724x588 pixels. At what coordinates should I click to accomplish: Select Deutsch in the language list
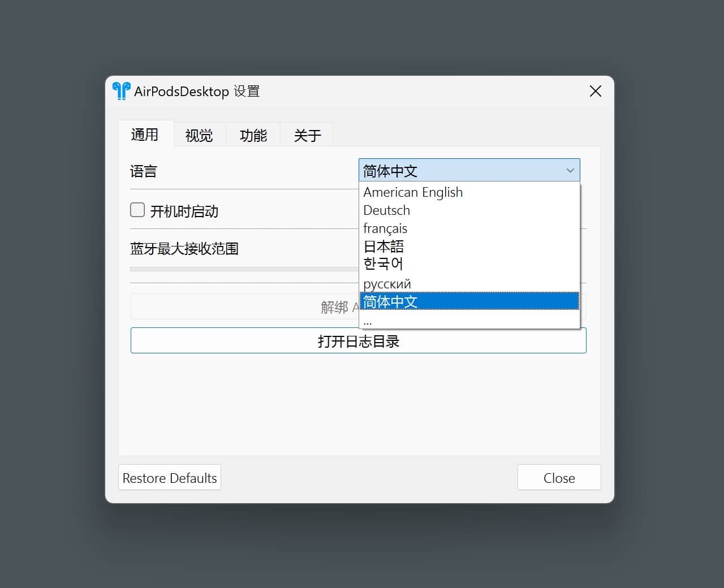pos(469,210)
